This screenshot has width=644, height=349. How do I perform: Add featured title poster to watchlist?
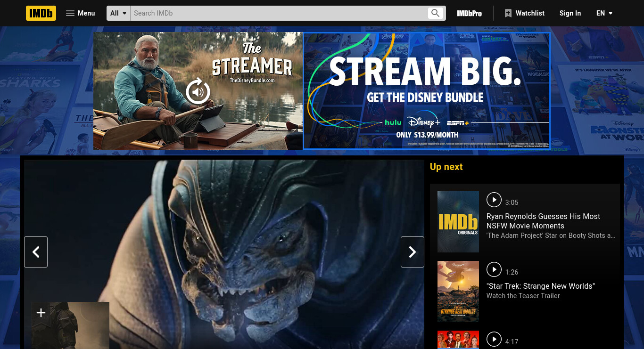click(41, 313)
